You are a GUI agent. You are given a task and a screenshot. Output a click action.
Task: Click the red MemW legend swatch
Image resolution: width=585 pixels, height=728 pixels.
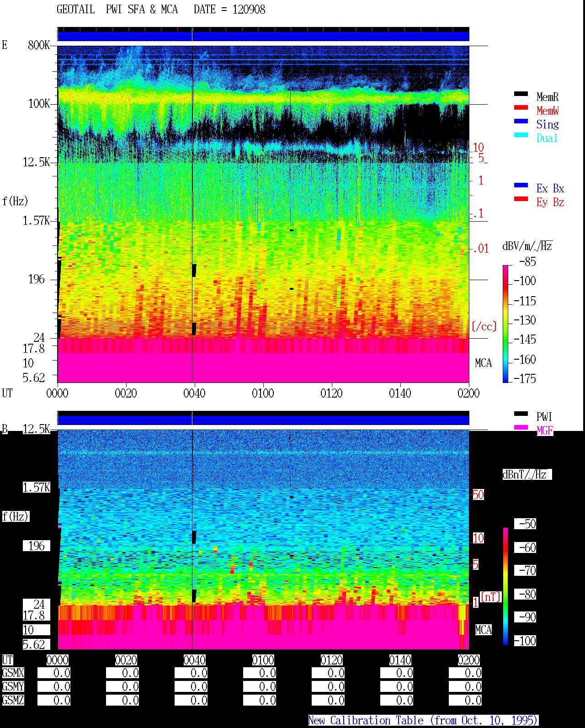coord(521,108)
